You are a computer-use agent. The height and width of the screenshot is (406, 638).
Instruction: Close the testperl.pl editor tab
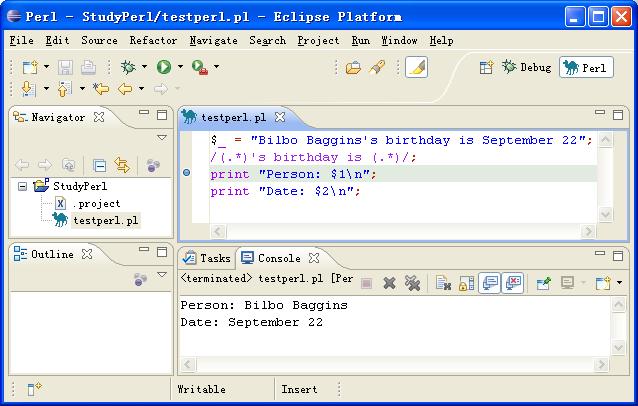coord(280,117)
